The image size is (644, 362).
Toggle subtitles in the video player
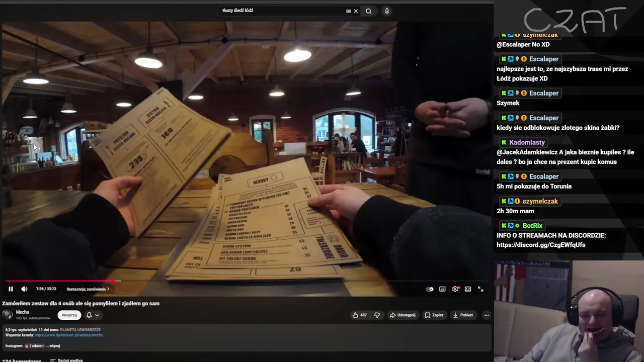click(x=442, y=289)
